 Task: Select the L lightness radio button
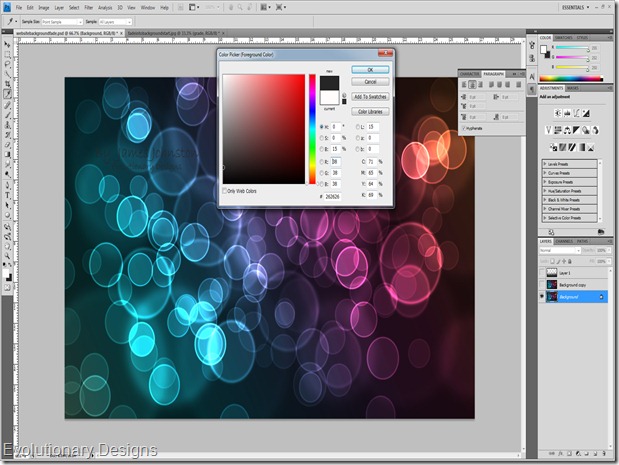(358, 127)
